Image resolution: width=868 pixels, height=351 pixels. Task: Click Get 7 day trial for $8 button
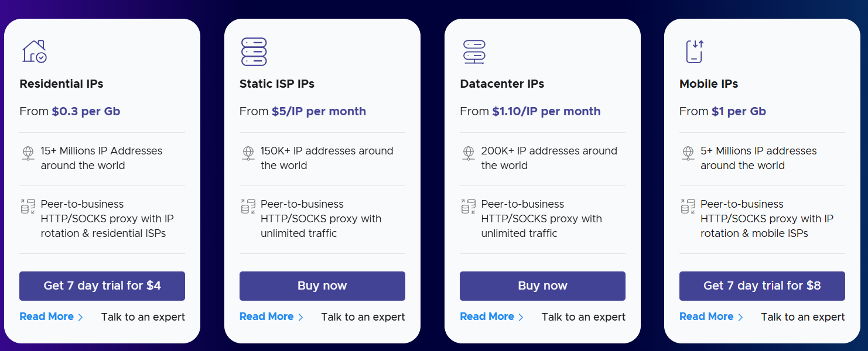pos(762,285)
